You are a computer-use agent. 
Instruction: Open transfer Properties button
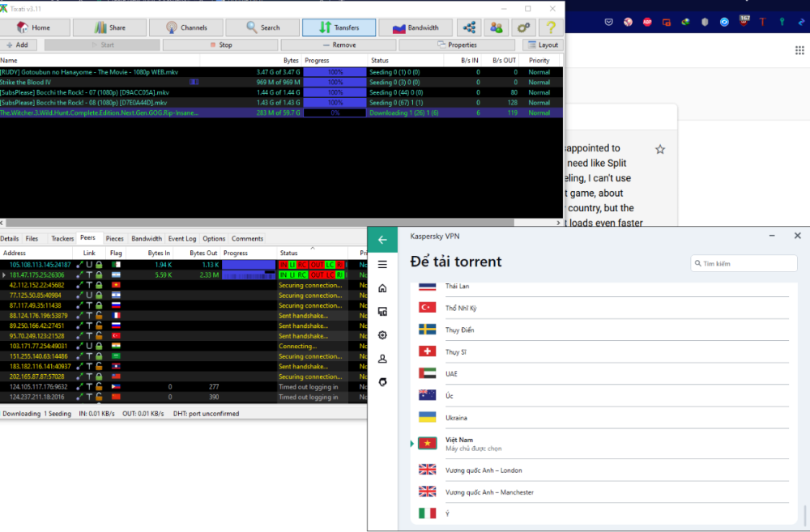457,45
